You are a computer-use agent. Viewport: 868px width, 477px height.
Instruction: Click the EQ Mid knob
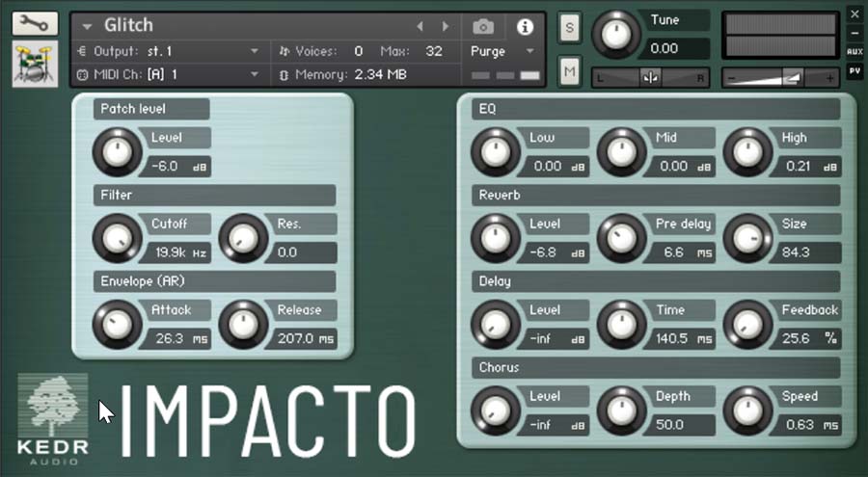tap(622, 152)
